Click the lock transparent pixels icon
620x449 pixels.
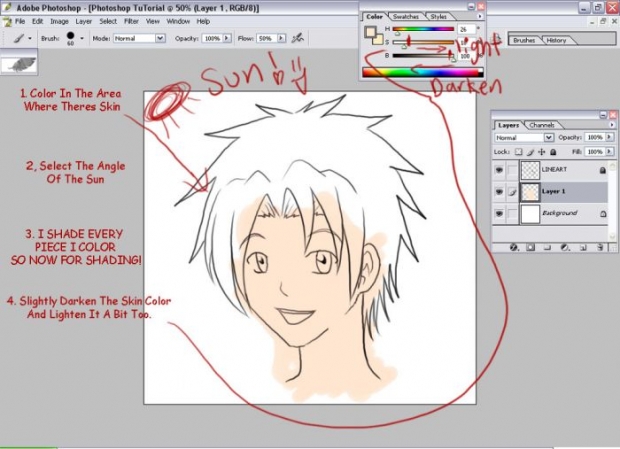(518, 152)
